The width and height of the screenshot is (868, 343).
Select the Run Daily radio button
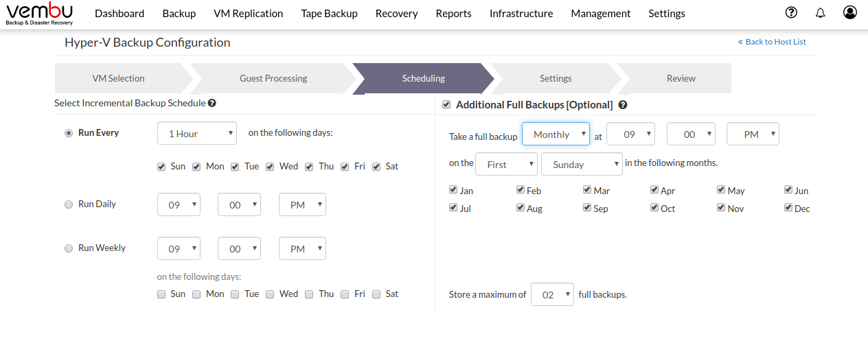pos(69,204)
